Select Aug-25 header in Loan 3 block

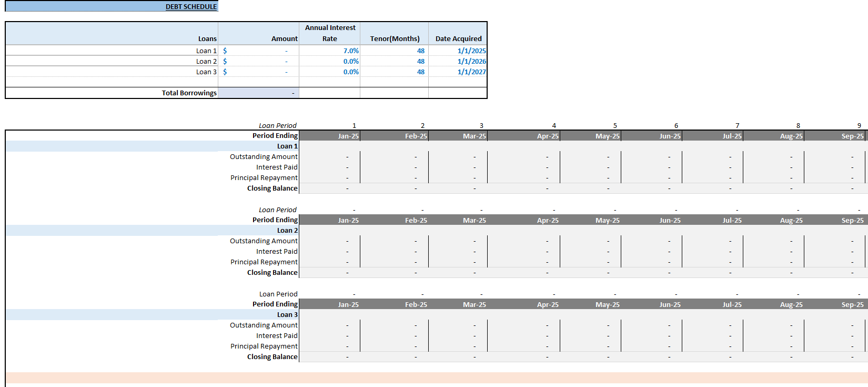pyautogui.click(x=774, y=304)
